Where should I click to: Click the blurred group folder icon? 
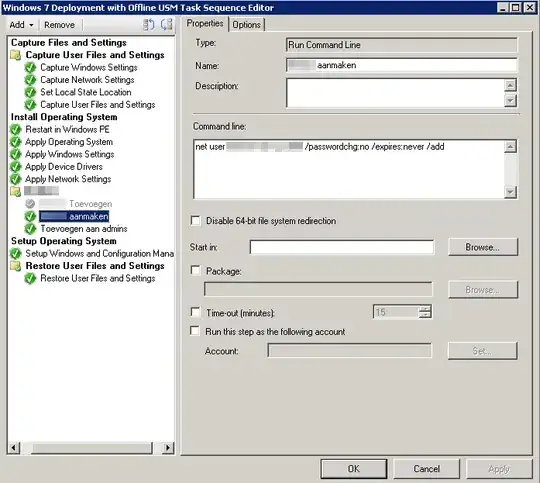click(x=15, y=191)
